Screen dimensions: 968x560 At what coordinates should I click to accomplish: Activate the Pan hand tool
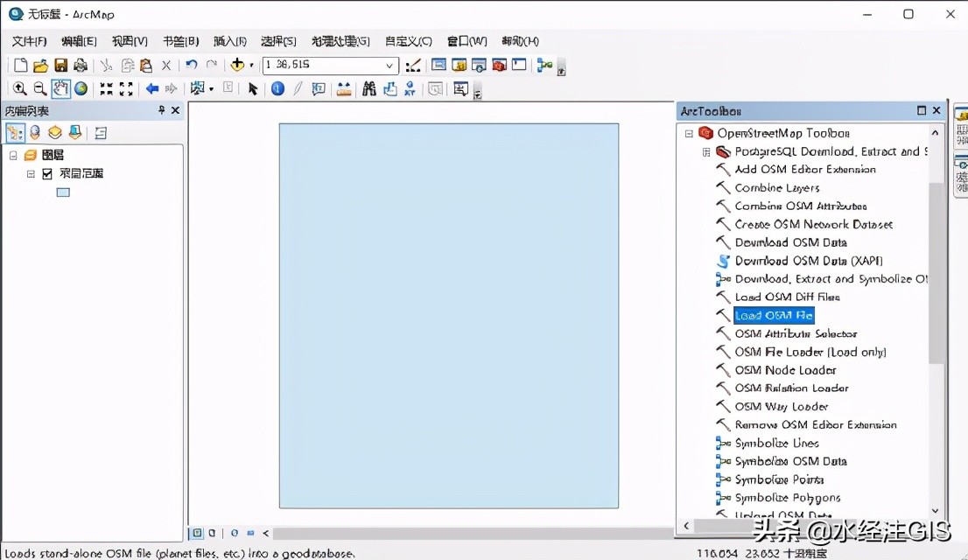tap(60, 89)
